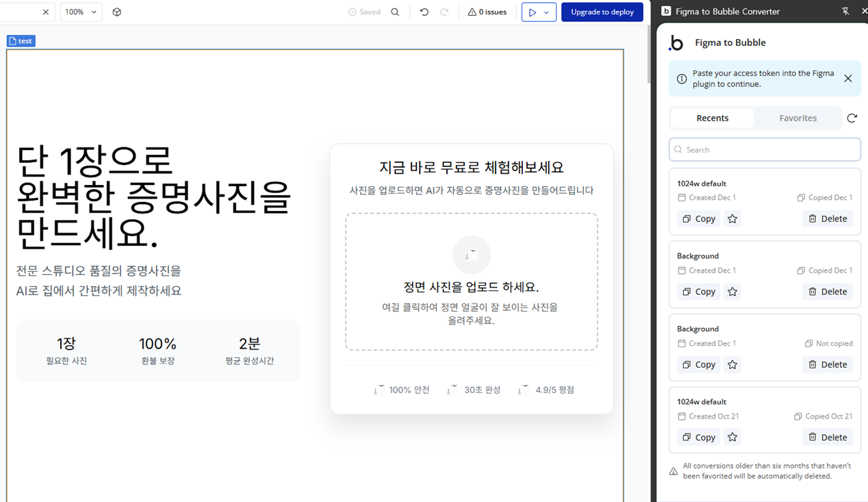The height and width of the screenshot is (502, 868).
Task: Switch to the Favorites tab
Action: [797, 118]
